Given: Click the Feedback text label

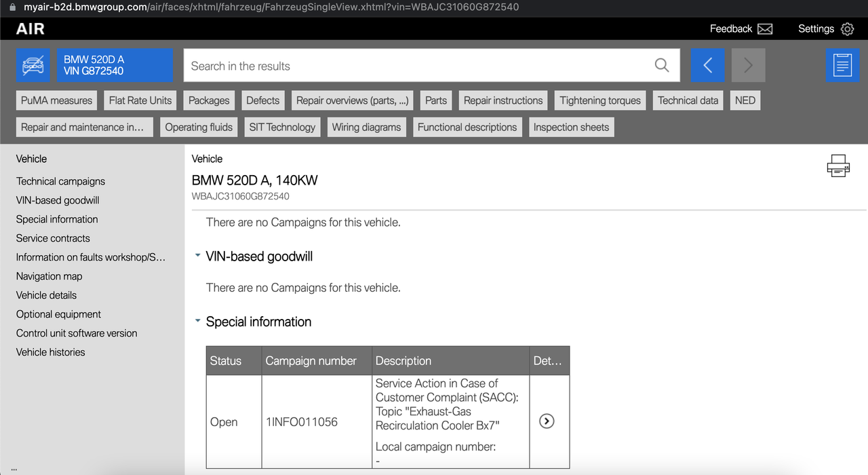Looking at the screenshot, I should pyautogui.click(x=730, y=28).
